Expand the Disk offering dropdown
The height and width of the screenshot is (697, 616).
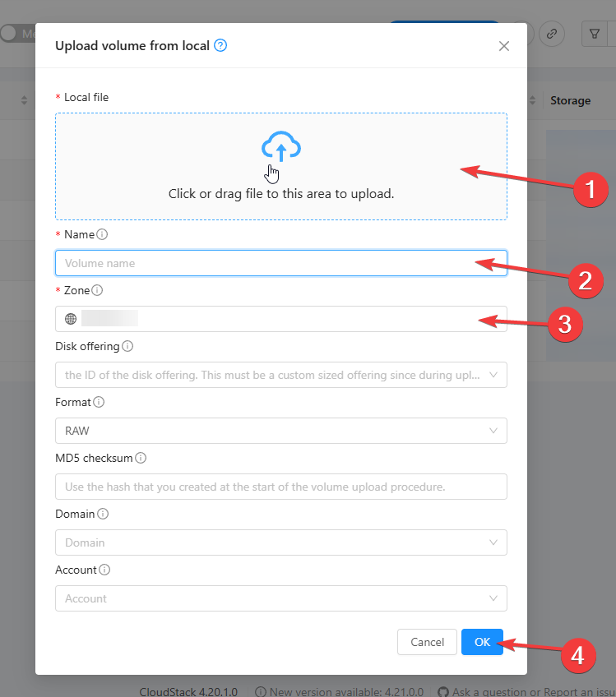tap(280, 375)
